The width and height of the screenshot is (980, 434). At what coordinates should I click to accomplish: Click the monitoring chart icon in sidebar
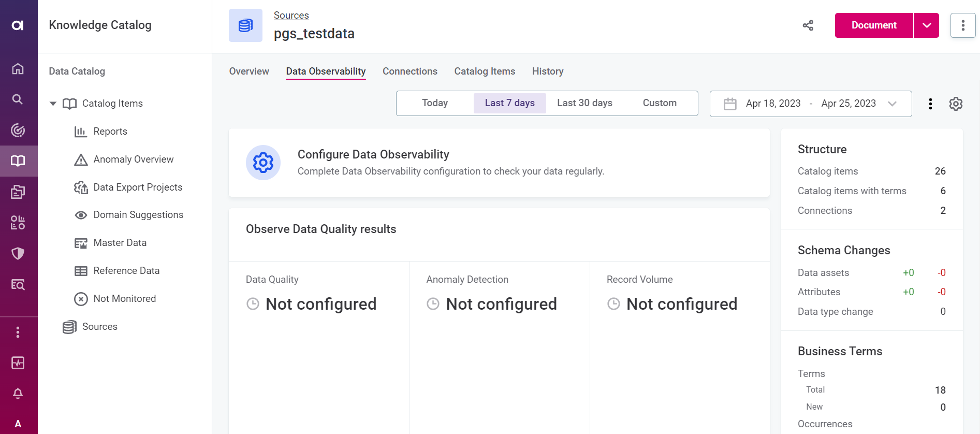(x=18, y=363)
